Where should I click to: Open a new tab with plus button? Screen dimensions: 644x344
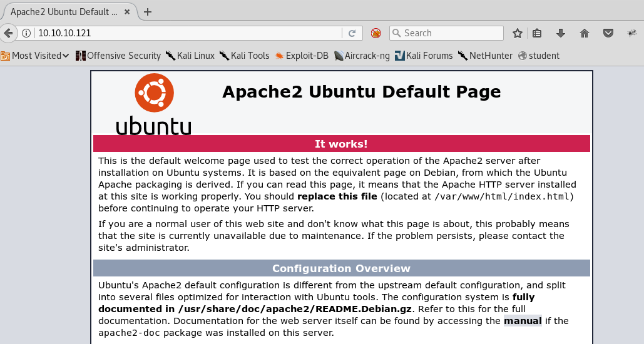pos(148,12)
